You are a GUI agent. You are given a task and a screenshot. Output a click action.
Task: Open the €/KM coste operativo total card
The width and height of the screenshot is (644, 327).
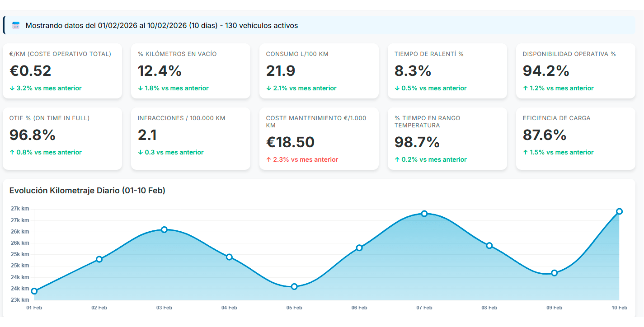pyautogui.click(x=62, y=71)
